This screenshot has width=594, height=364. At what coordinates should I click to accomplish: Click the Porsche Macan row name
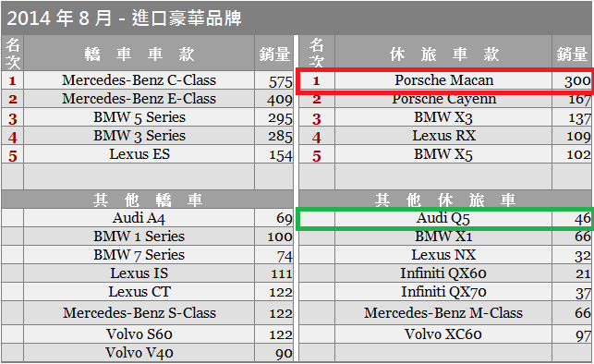click(443, 80)
